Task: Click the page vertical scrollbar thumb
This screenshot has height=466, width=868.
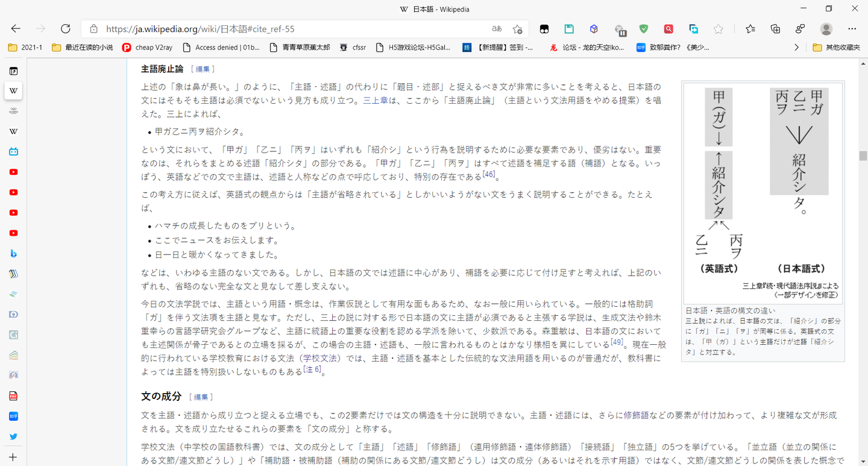Action: coord(863,156)
